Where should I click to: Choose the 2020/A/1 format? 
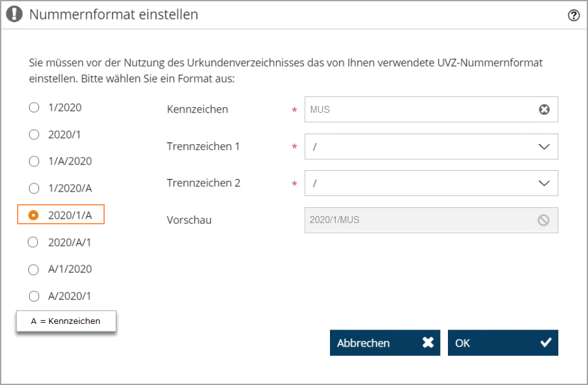33,243
